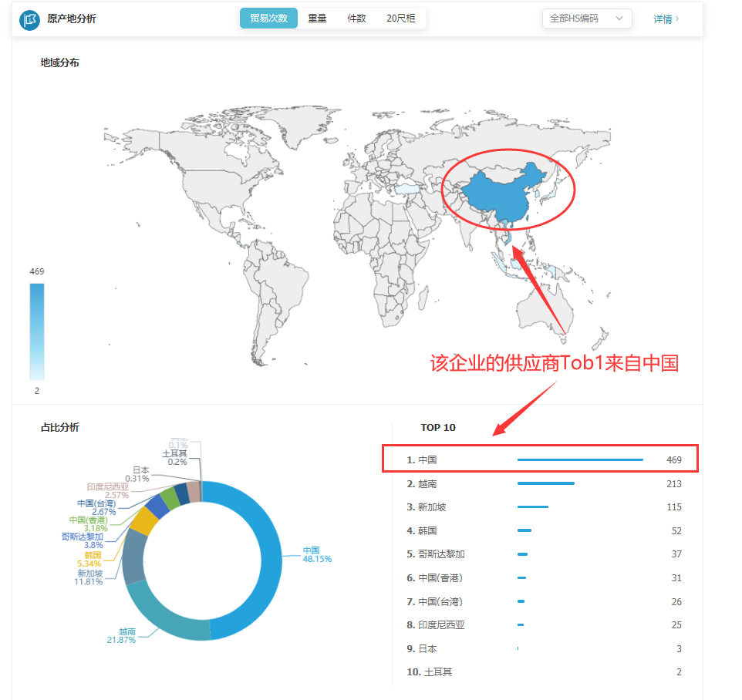This screenshot has width=742, height=700.
Task: Open the 详情 link
Action: point(665,18)
